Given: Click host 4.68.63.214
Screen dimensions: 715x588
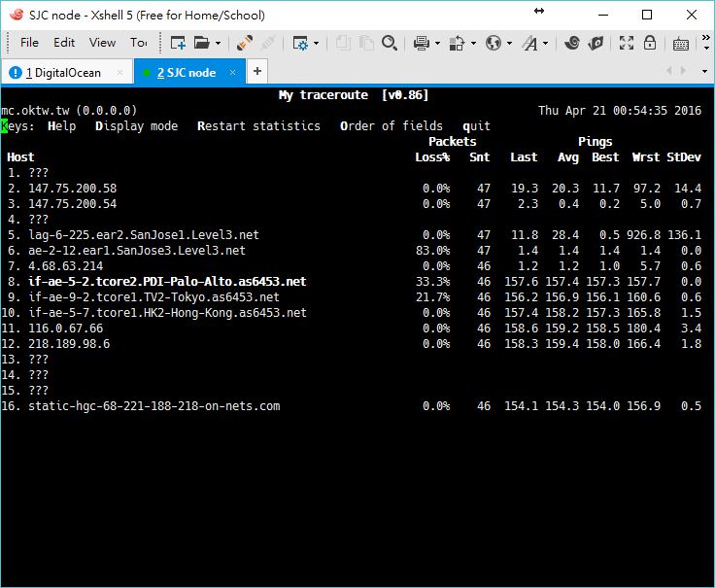Looking at the screenshot, I should tap(66, 266).
